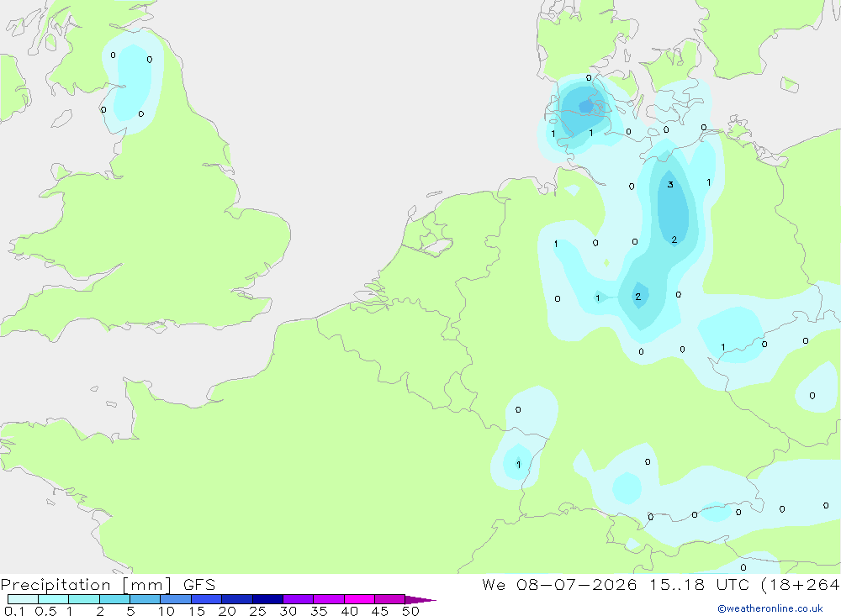
Task: Click the '20' legend scale label
Action: pos(227,611)
